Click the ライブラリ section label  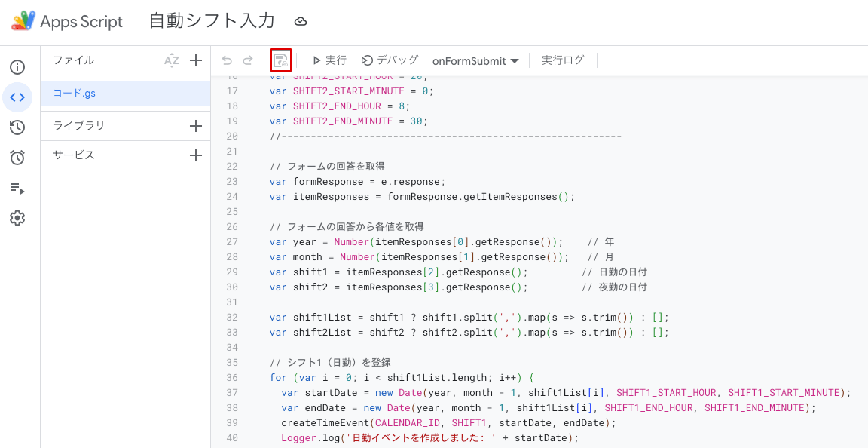pos(78,126)
